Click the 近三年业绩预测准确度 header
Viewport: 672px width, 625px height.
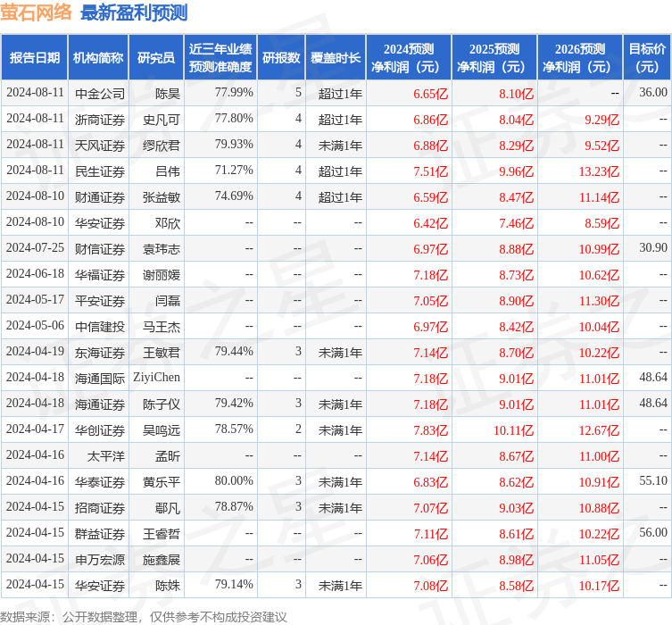pos(220,57)
